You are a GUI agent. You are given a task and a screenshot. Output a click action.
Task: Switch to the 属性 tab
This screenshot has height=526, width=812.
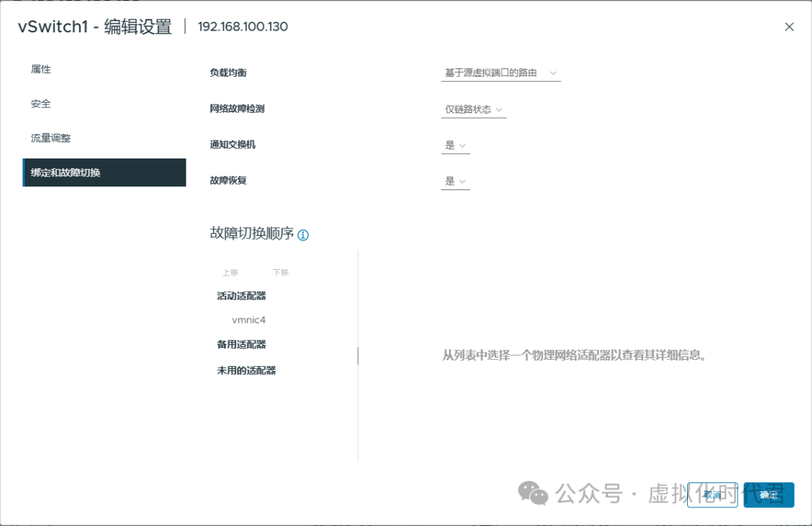coord(41,68)
